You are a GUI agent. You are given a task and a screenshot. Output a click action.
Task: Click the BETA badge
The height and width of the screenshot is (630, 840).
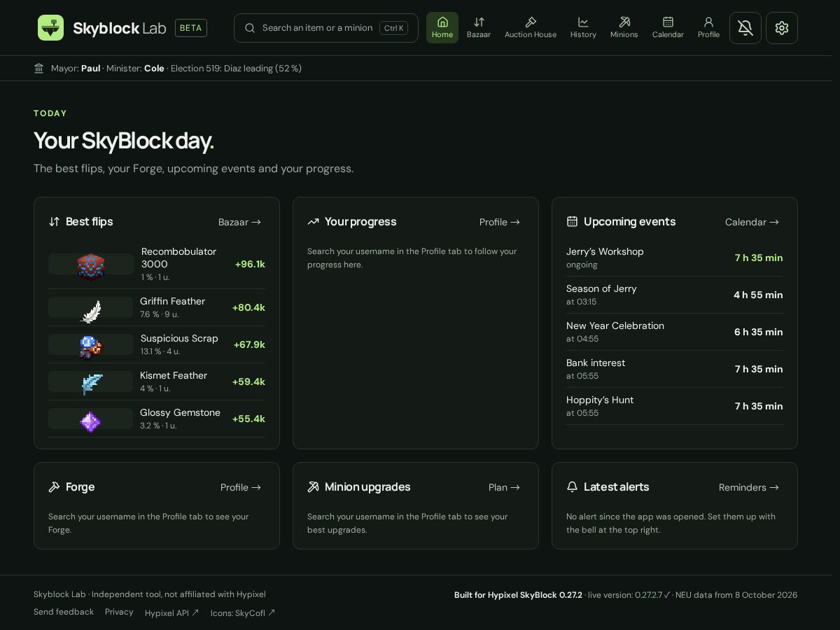point(191,28)
